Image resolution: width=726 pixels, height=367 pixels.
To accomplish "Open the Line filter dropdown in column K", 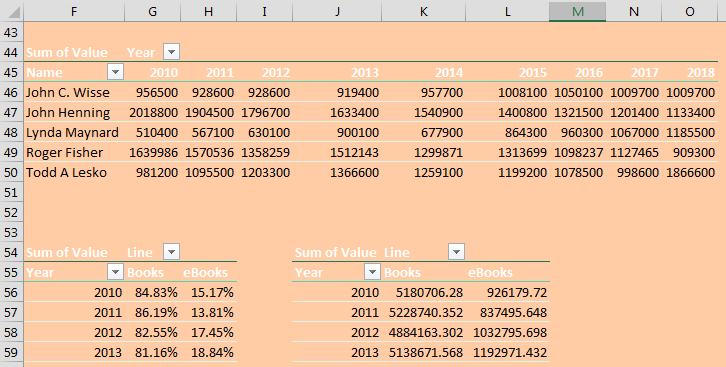I will coord(457,252).
